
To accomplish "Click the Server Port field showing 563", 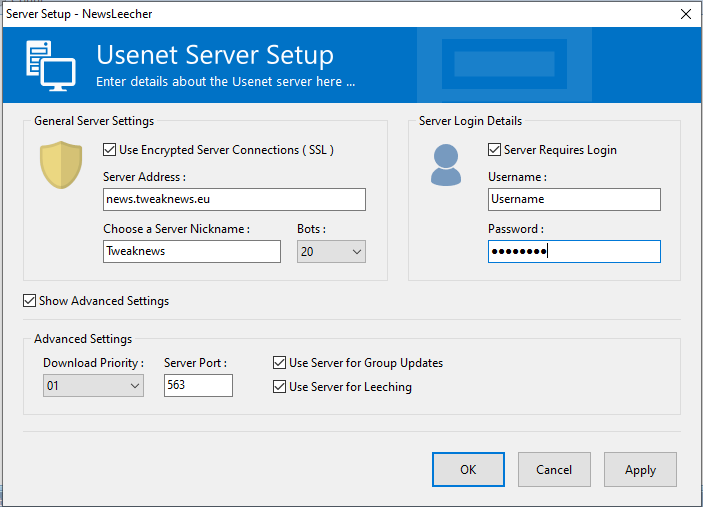I will [198, 386].
